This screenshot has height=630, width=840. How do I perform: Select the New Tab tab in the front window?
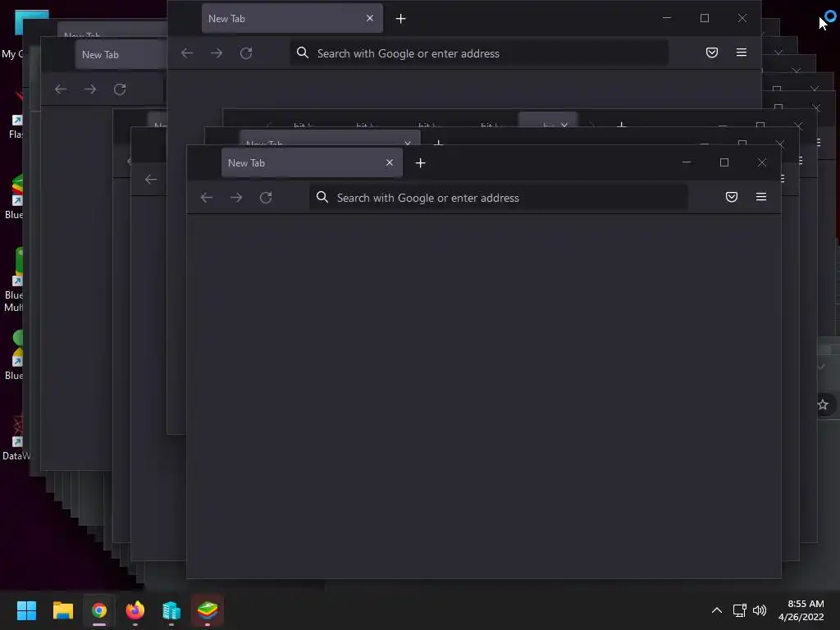tap(312, 163)
